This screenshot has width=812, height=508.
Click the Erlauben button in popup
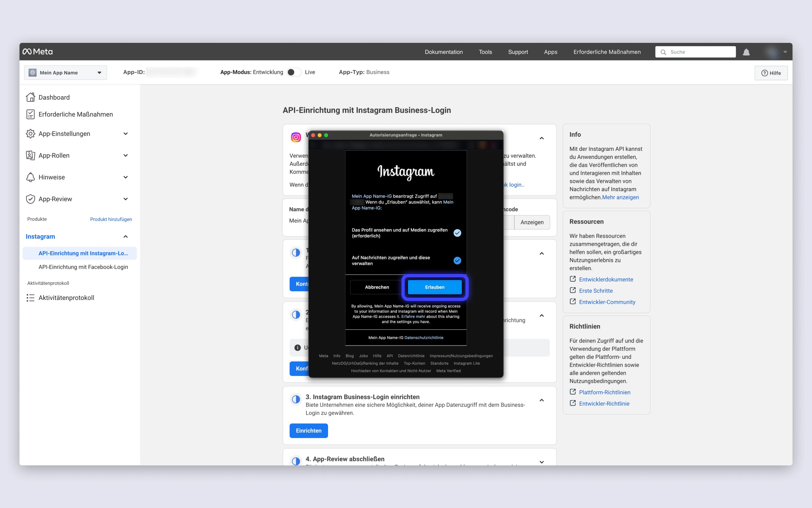click(x=435, y=287)
